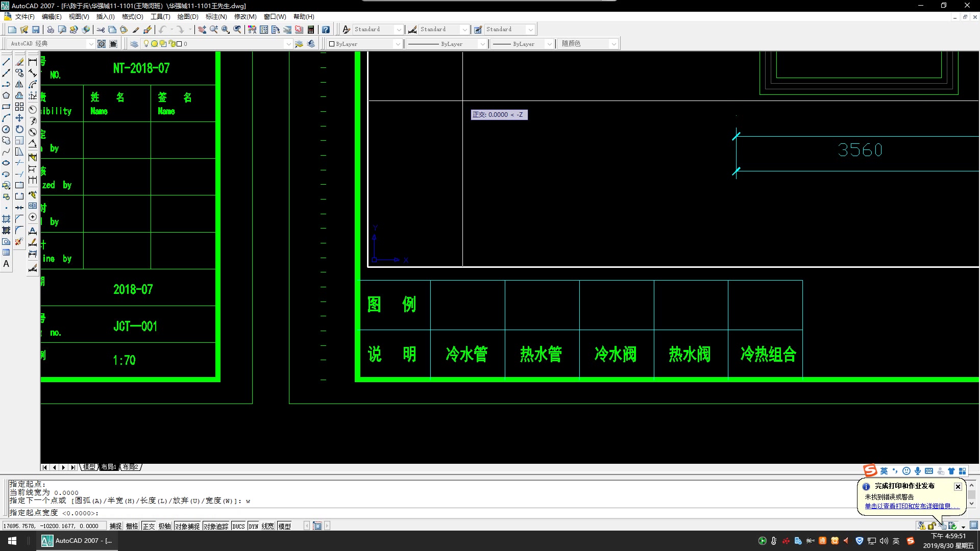Viewport: 980px width, 551px height.
Task: Select the Mirror modify tool
Action: (x=19, y=84)
